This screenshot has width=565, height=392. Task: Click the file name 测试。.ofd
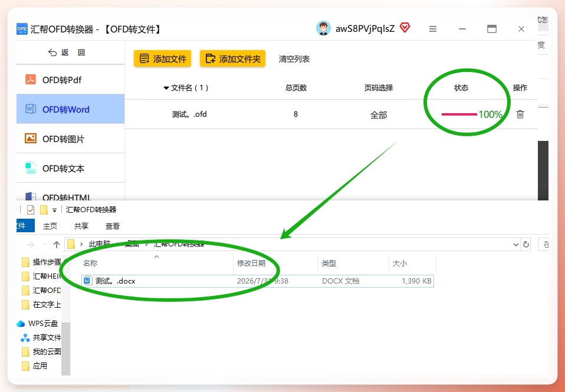pos(189,114)
